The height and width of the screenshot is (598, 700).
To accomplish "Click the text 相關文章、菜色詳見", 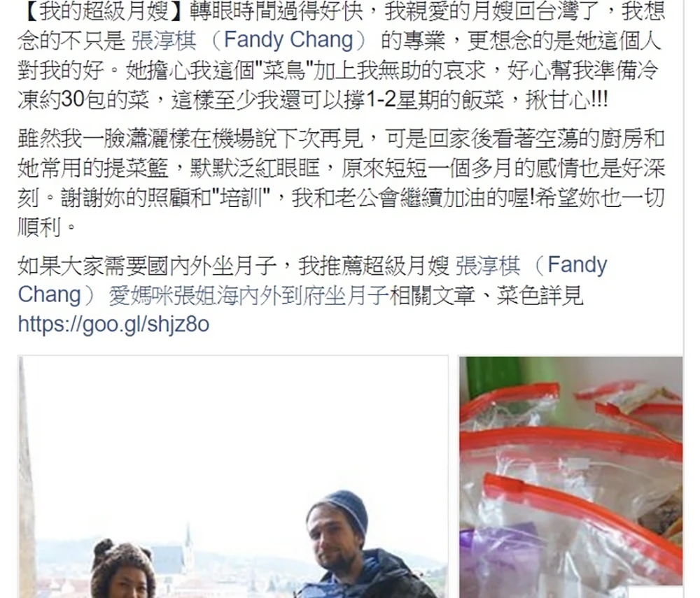I will pyautogui.click(x=486, y=295).
